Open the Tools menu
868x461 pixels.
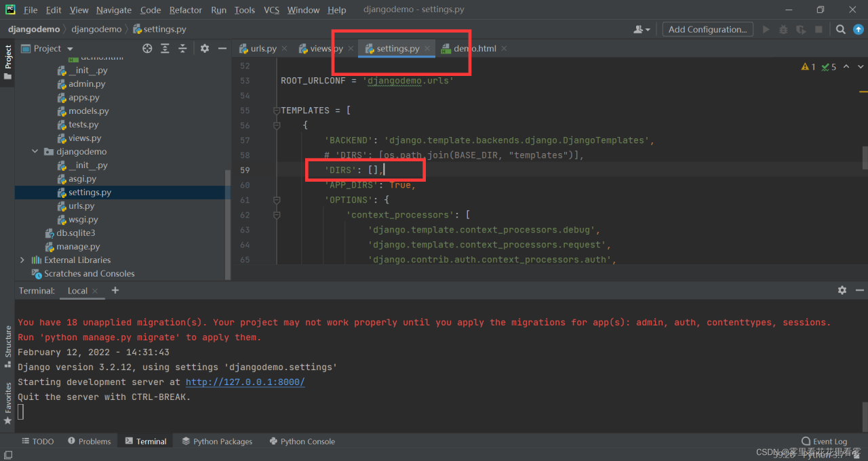pyautogui.click(x=245, y=10)
